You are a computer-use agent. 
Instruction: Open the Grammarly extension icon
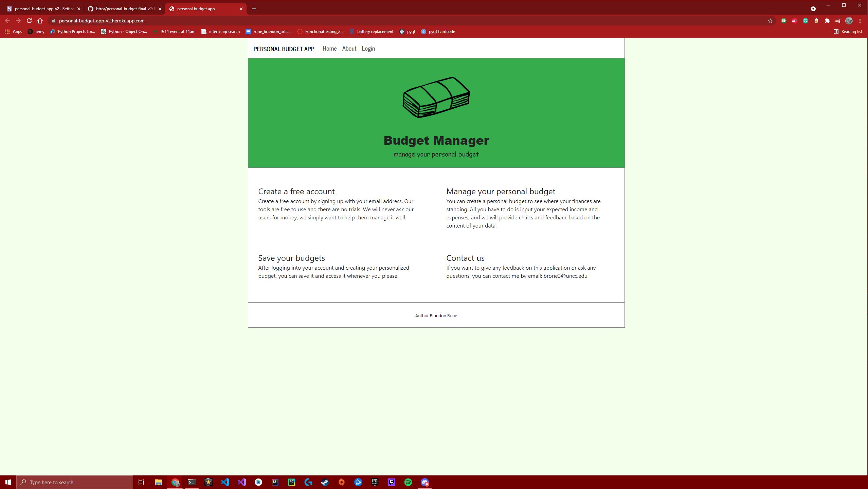805,21
